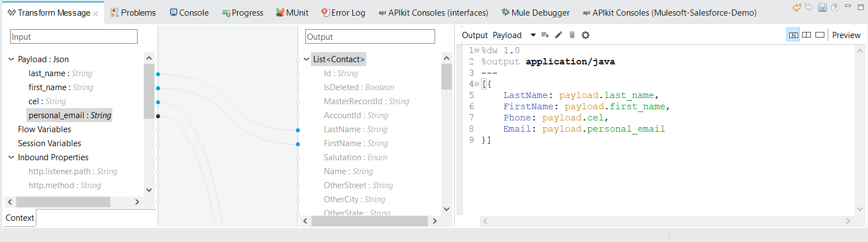Click the Preview button

[846, 35]
